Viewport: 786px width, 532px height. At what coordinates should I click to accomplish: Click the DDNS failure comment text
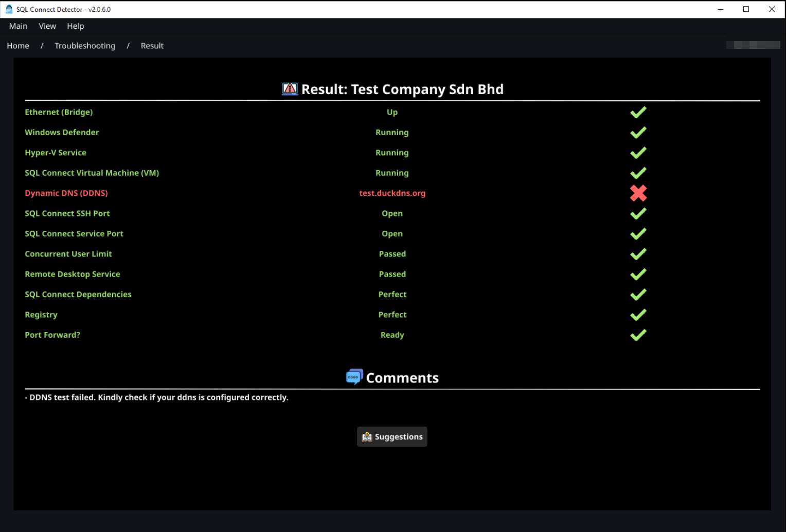pyautogui.click(x=157, y=397)
